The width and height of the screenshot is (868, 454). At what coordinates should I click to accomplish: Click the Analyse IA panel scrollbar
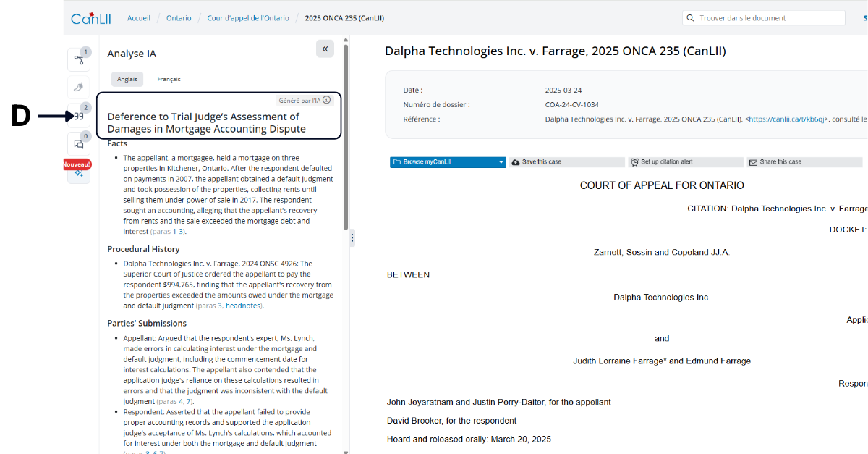[x=346, y=145]
